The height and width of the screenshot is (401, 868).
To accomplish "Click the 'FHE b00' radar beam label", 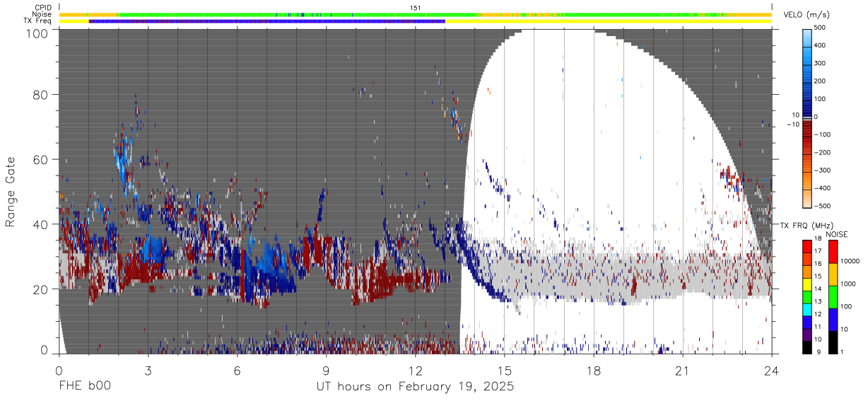I will tap(83, 387).
